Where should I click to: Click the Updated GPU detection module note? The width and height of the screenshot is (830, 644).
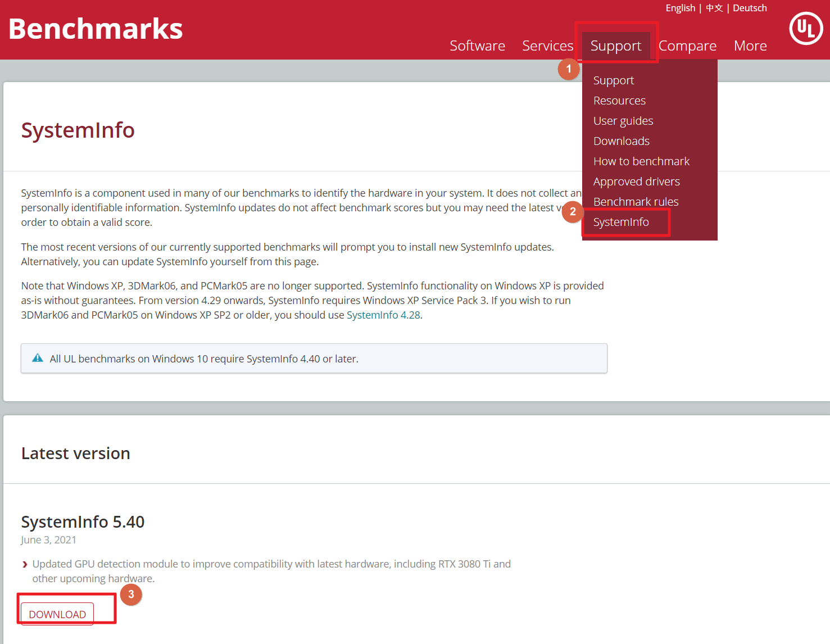pos(271,571)
